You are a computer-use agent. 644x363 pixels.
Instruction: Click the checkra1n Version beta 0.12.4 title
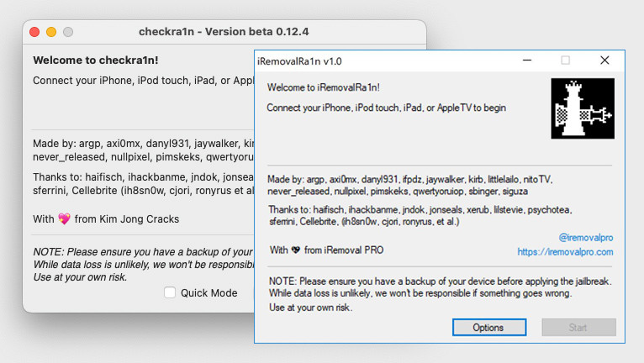point(224,32)
